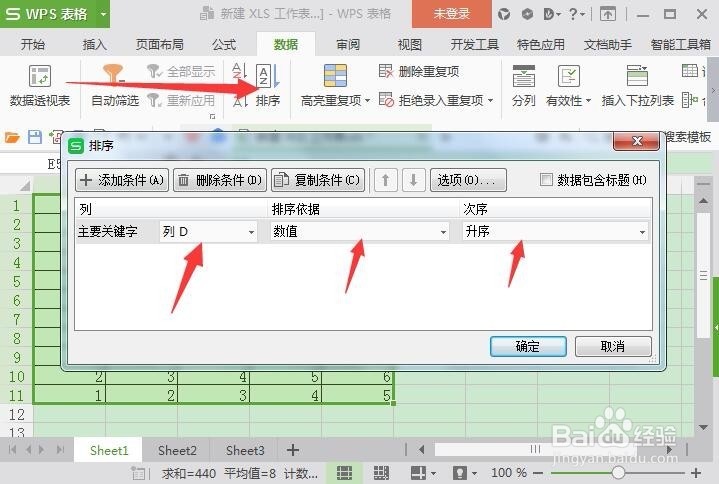Image resolution: width=719 pixels, height=484 pixels.
Task: Expand the reading mode dropdown in status bar
Action: [x=434, y=473]
